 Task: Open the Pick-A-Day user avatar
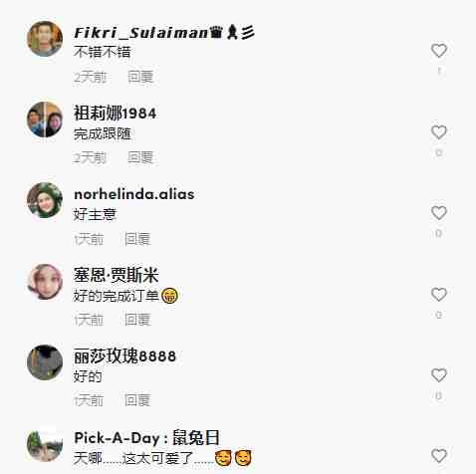point(45,444)
